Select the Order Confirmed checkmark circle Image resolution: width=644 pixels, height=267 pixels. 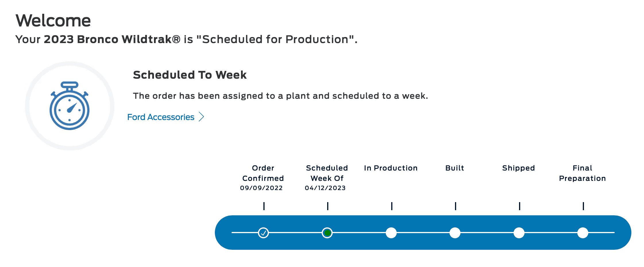point(263,233)
